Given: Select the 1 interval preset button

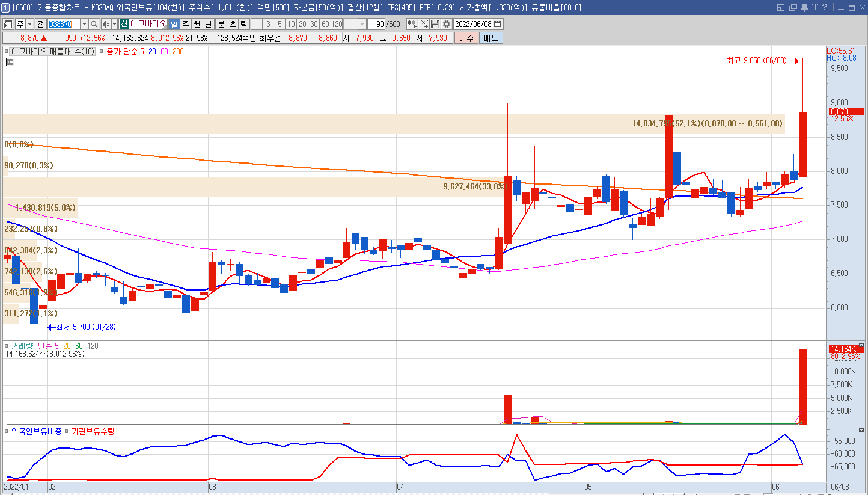Looking at the screenshot, I should click(x=257, y=24).
